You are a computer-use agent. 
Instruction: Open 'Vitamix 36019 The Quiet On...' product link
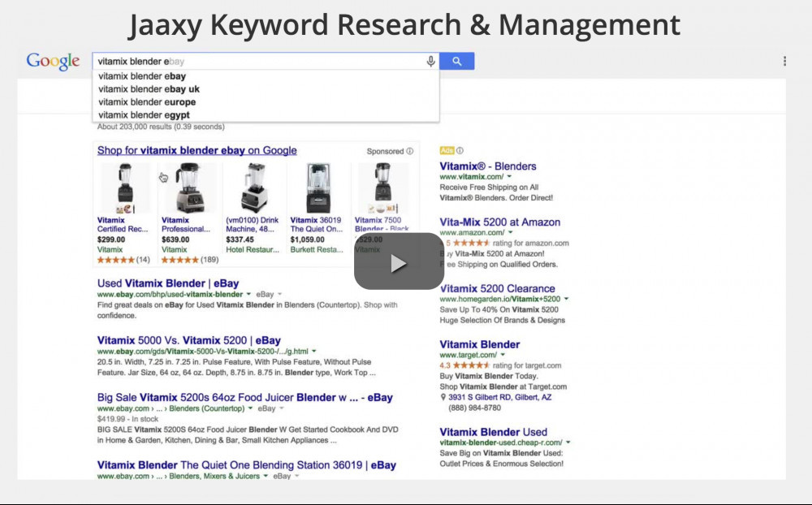tap(317, 225)
